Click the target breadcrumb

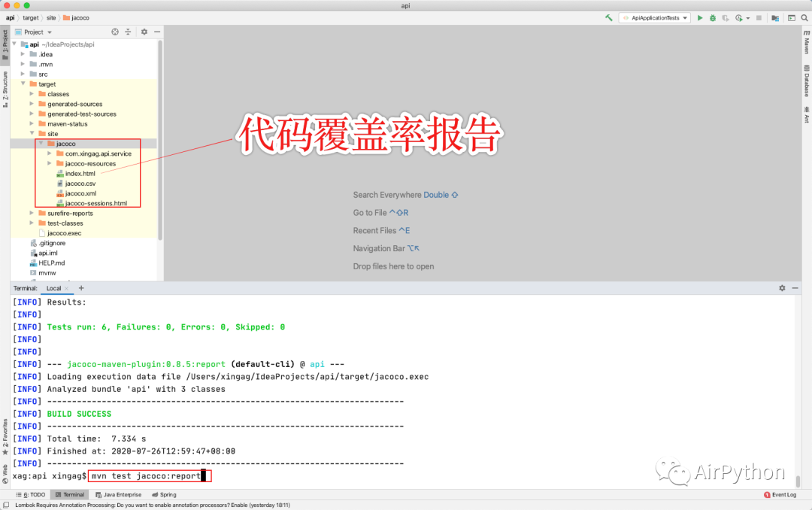31,17
